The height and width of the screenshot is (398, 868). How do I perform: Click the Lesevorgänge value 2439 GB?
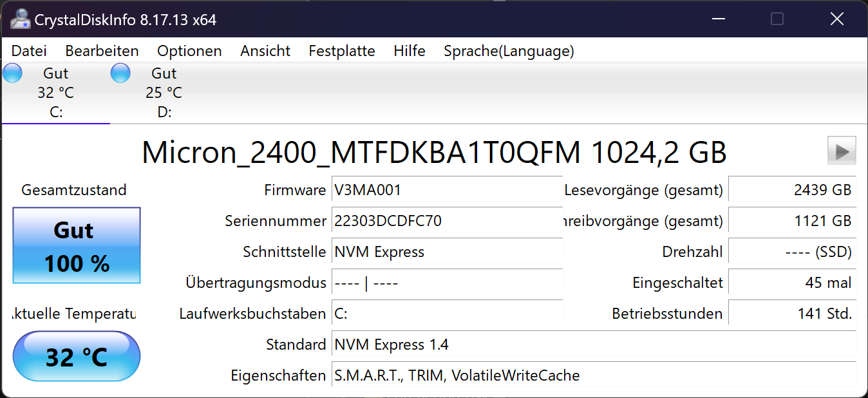tap(792, 191)
